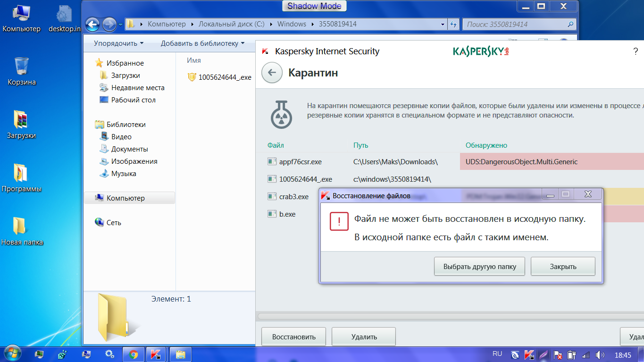Select the 1005624644_.exe file icon in quarantine list
The image size is (644, 362).
coord(271,179)
